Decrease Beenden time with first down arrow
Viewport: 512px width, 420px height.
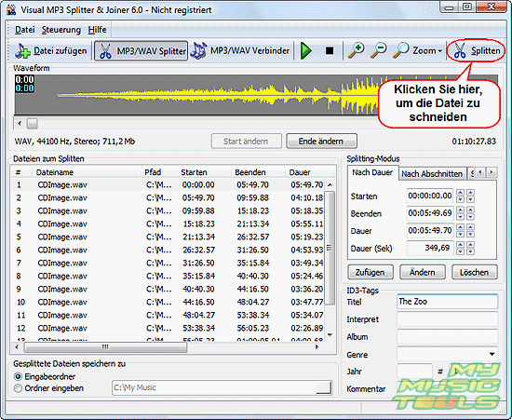point(460,217)
